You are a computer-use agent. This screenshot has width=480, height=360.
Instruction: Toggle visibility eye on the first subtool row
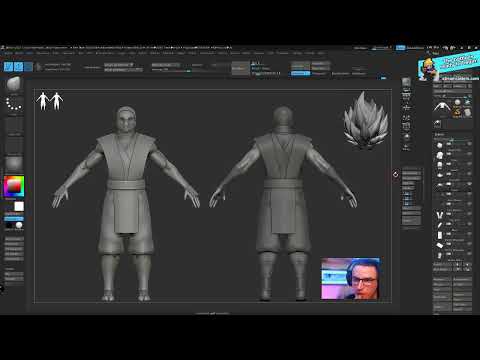[469, 144]
